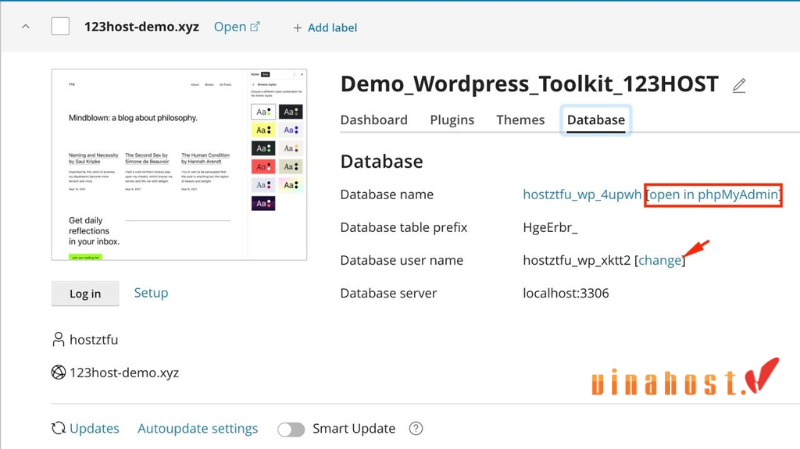Click the globe icon beside 123host-demo.xyz
800x449 pixels.
click(58, 372)
